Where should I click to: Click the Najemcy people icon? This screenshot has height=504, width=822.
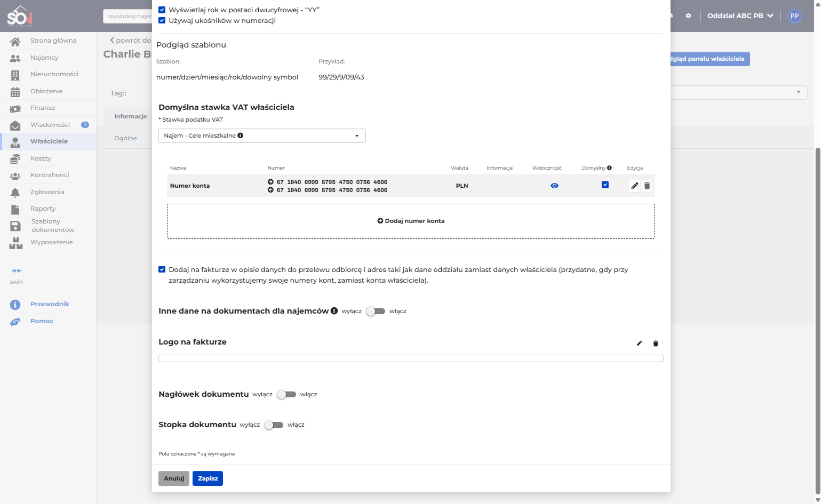(15, 58)
